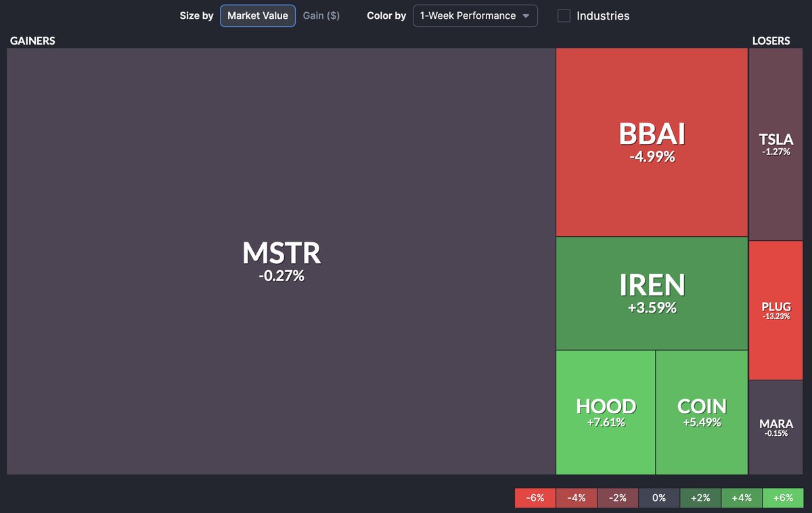Click the Industries label text
812x513 pixels.
pyautogui.click(x=603, y=16)
